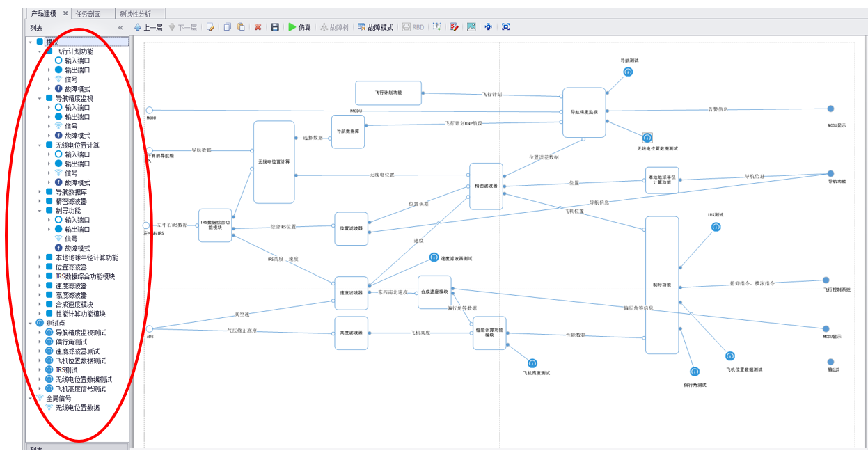Click the 导航功能 output port in diagram

(830, 173)
